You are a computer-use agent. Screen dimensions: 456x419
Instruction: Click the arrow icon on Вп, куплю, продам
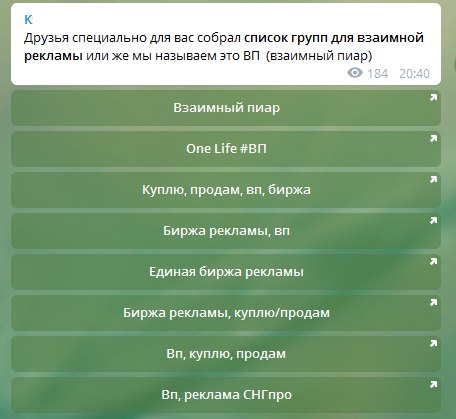[x=433, y=344]
